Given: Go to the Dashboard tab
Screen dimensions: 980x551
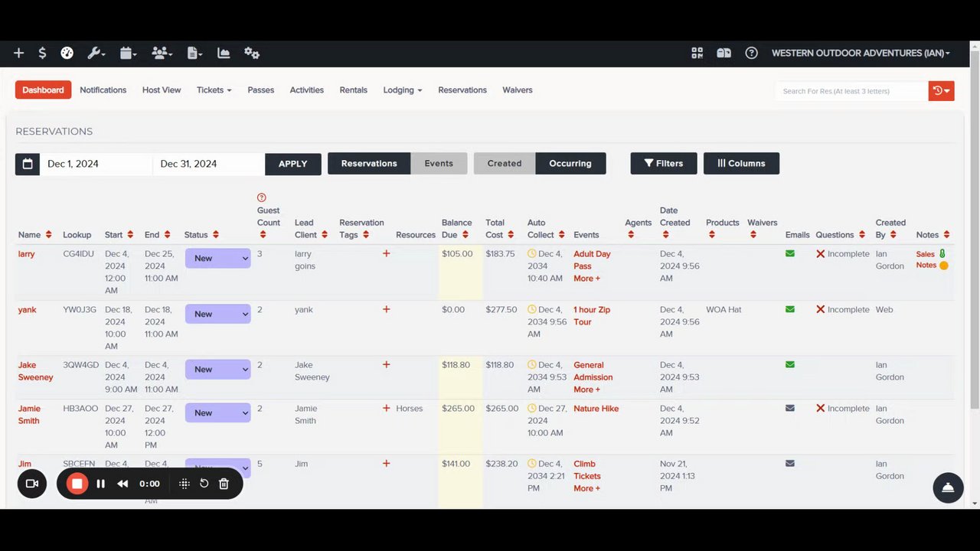Looking at the screenshot, I should (43, 90).
